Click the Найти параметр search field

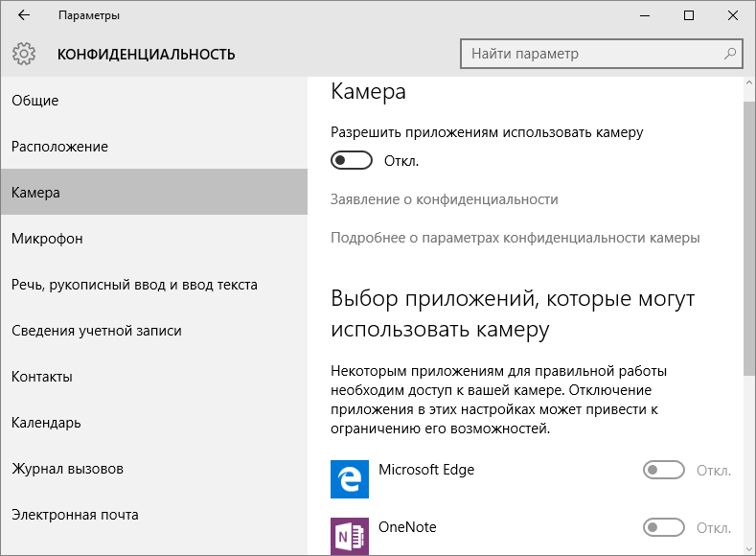click(x=601, y=54)
